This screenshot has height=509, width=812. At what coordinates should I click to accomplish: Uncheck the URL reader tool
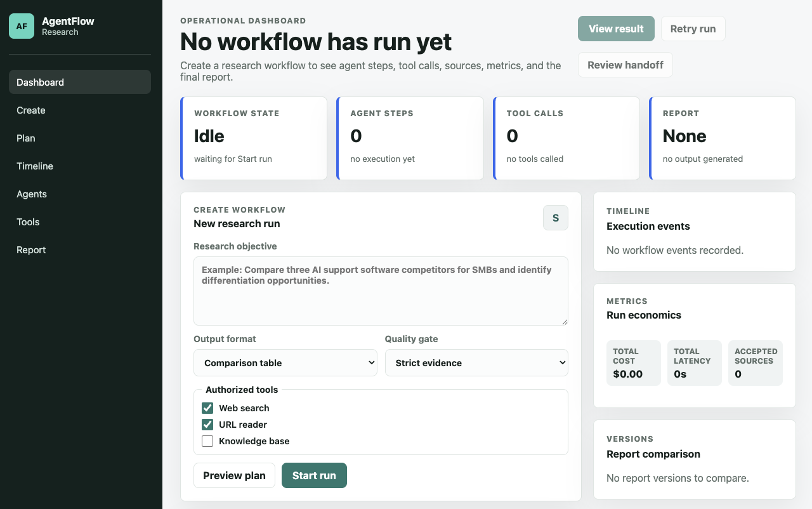pyautogui.click(x=207, y=425)
